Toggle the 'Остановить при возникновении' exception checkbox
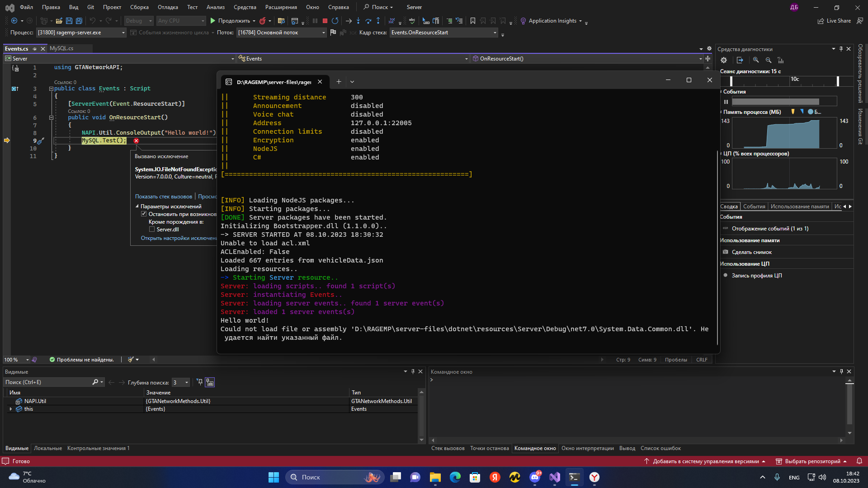The image size is (868, 488). [x=144, y=214]
